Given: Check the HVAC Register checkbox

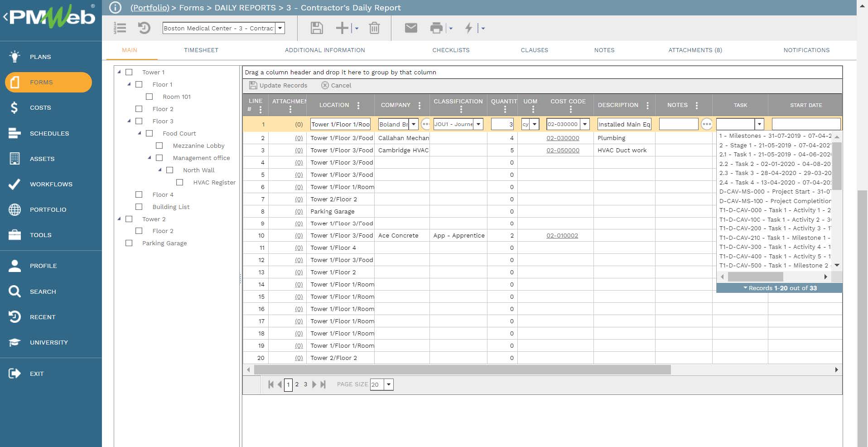Looking at the screenshot, I should (180, 182).
